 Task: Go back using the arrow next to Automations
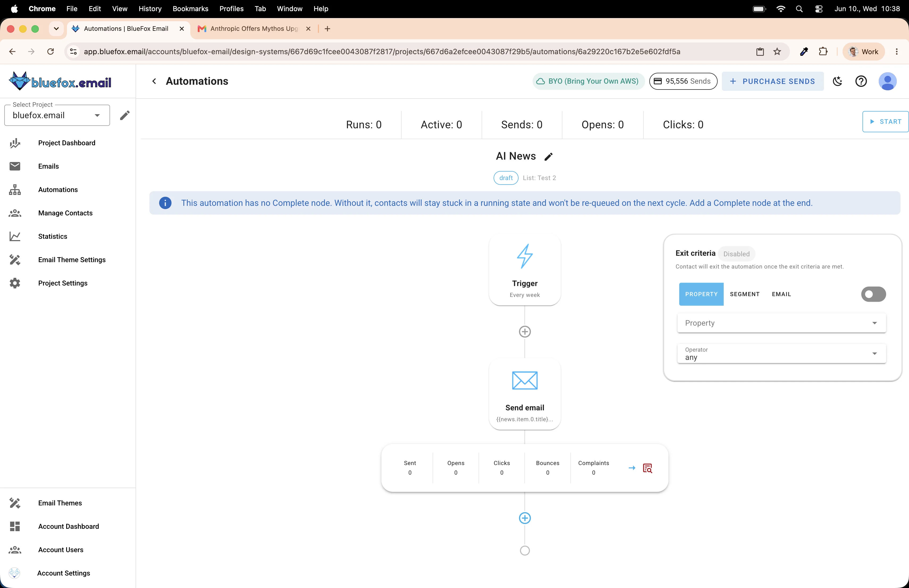[154, 81]
